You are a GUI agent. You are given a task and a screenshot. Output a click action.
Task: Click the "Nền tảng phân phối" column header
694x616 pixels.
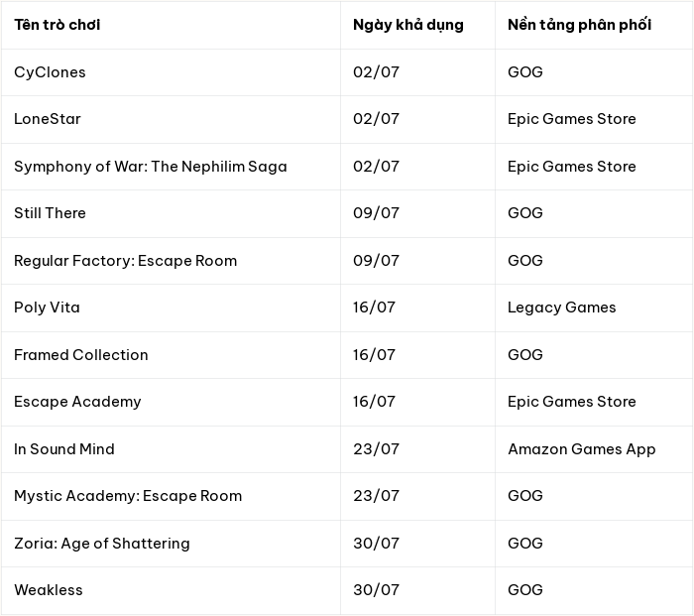pyautogui.click(x=579, y=25)
